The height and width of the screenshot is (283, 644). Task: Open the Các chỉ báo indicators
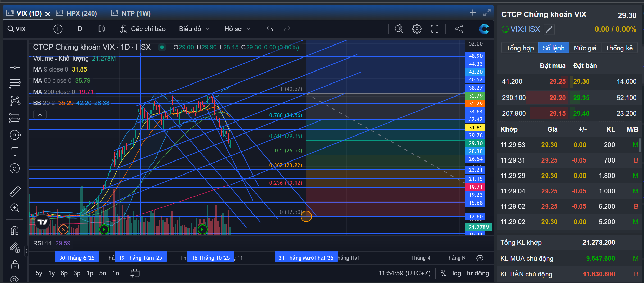tap(143, 29)
